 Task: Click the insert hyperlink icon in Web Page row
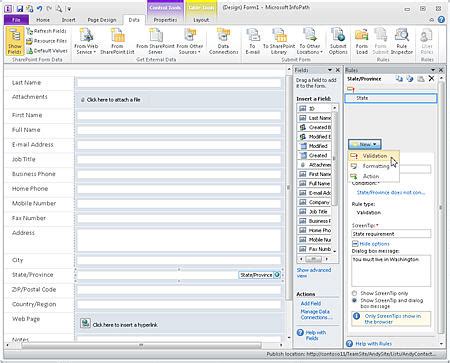pos(85,323)
